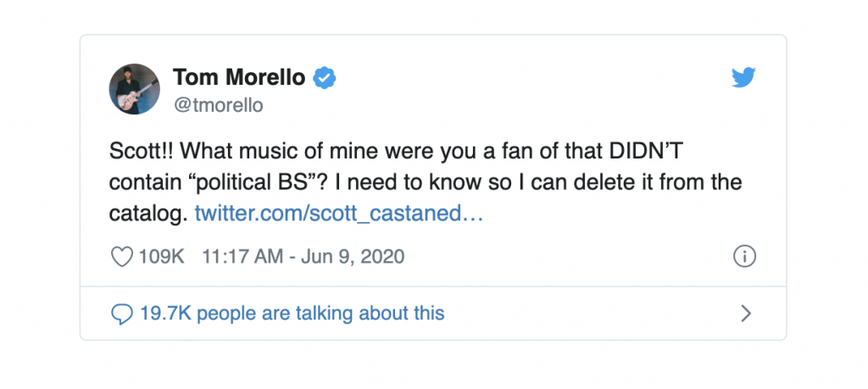Click the Twitter bird logo
The height and width of the screenshot is (389, 868).
click(x=743, y=79)
